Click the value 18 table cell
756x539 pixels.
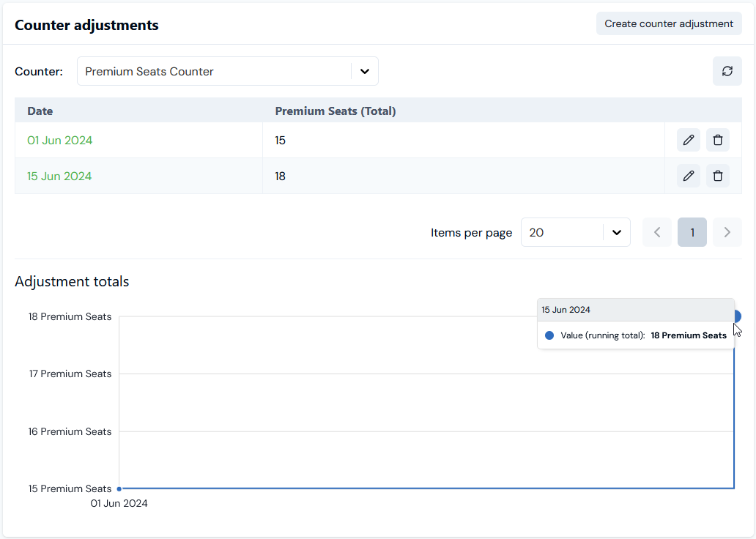[x=463, y=176]
